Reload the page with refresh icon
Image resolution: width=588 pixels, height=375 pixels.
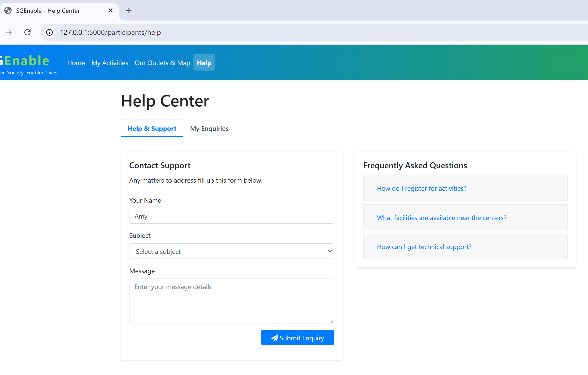tap(27, 32)
